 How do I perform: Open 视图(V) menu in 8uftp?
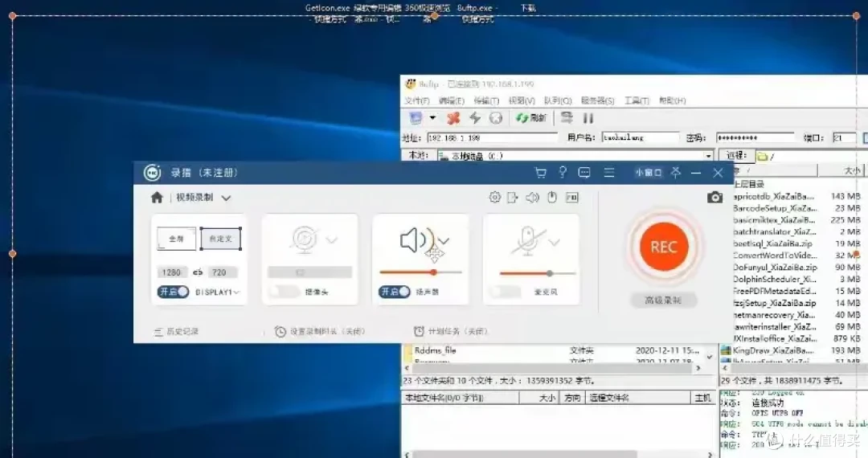point(522,100)
